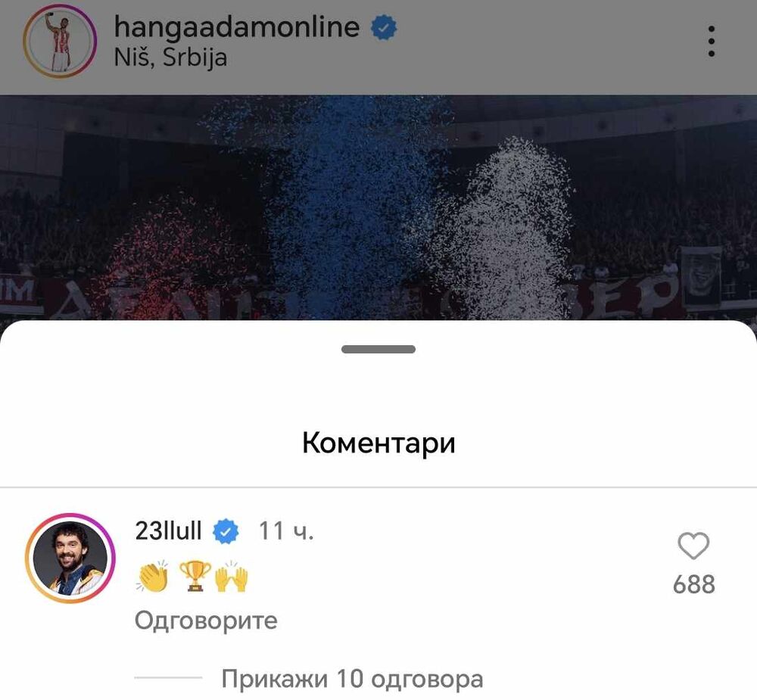Select the Коментари sheet title
Viewport: 757px width, 700px height.
378,442
